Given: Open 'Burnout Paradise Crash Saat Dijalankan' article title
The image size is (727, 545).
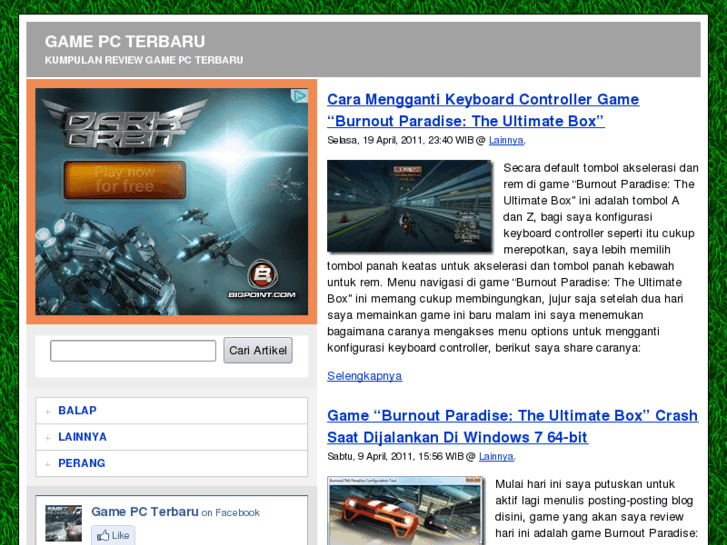Looking at the screenshot, I should 512,426.
